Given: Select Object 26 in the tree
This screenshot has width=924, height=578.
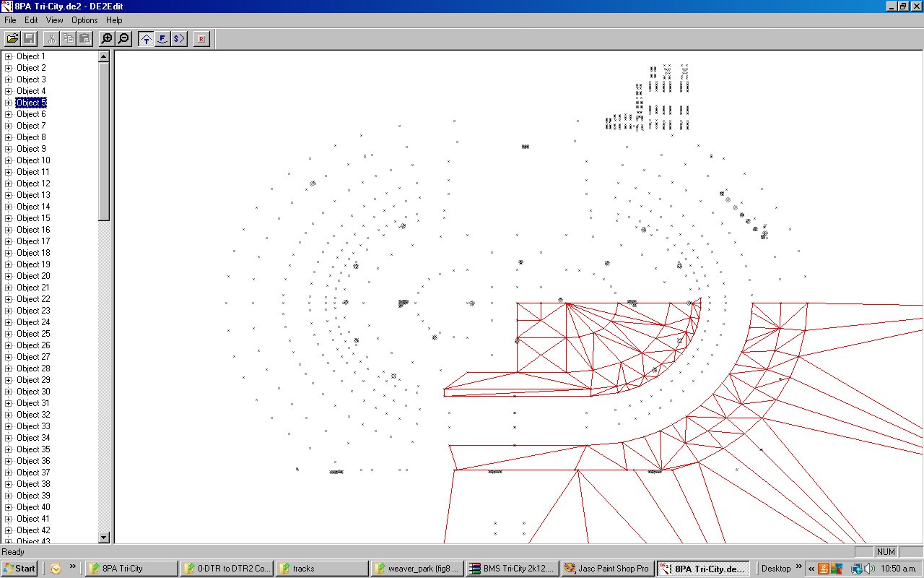Looking at the screenshot, I should coord(33,345).
